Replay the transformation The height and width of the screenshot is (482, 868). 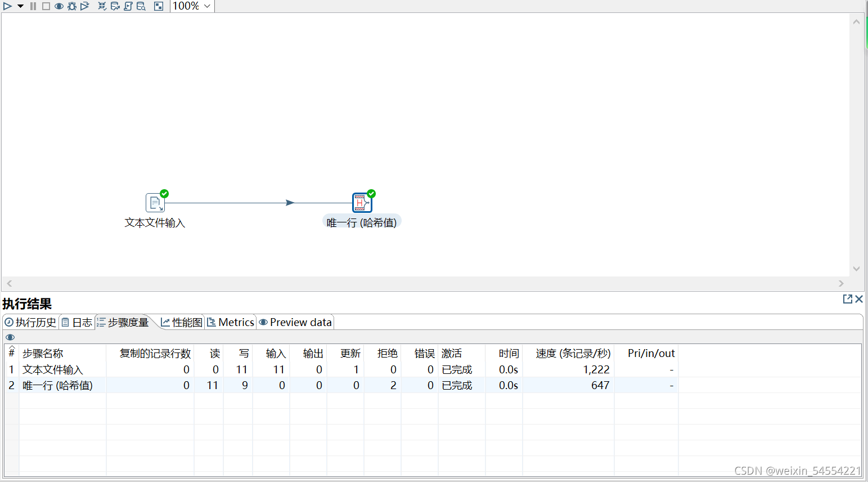[85, 6]
